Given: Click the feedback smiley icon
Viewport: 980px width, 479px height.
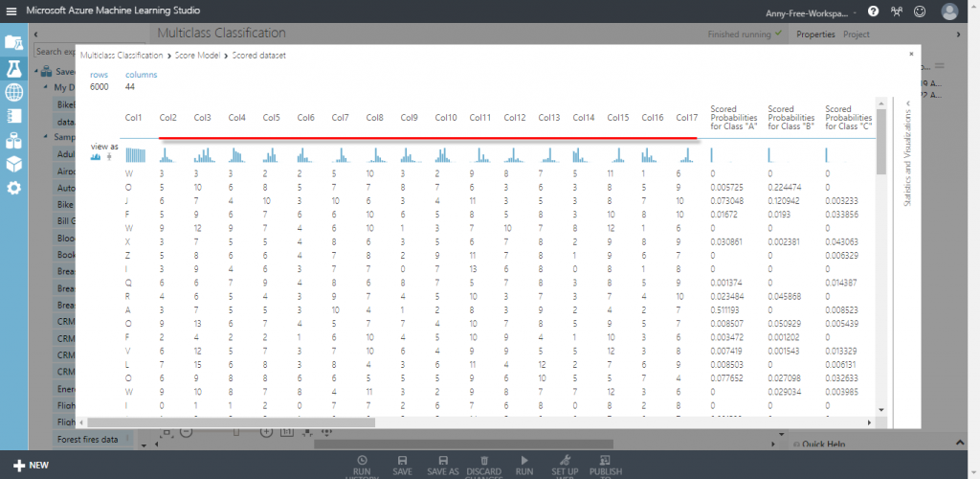Looking at the screenshot, I should [920, 11].
